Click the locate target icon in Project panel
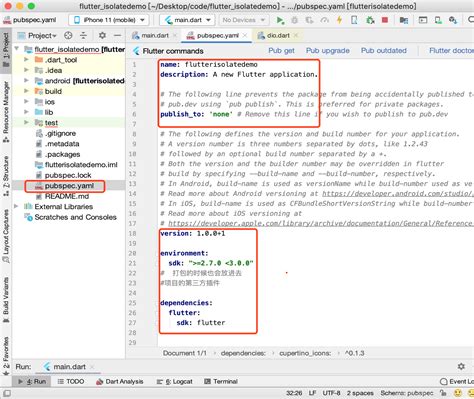 [68, 35]
